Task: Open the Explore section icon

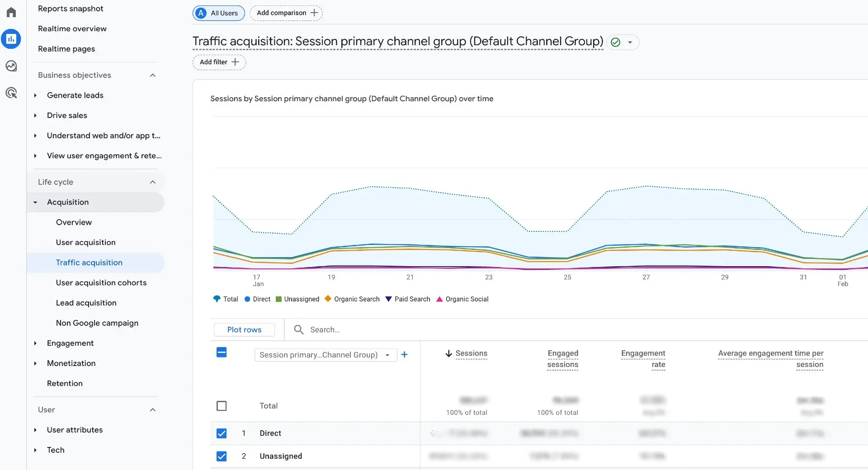Action: tap(11, 66)
